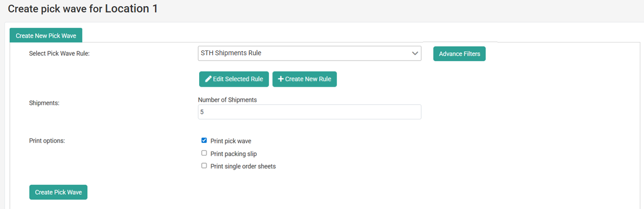Click the "Print options:" row label
This screenshot has height=209, width=644.
tap(47, 141)
